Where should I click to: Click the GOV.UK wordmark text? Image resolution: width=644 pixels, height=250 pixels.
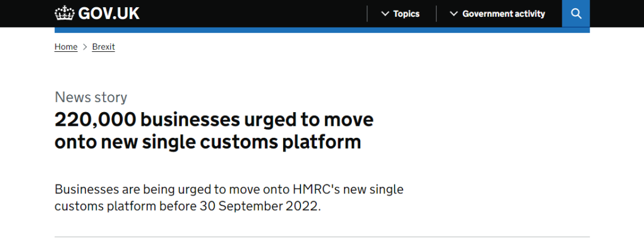pyautogui.click(x=109, y=14)
